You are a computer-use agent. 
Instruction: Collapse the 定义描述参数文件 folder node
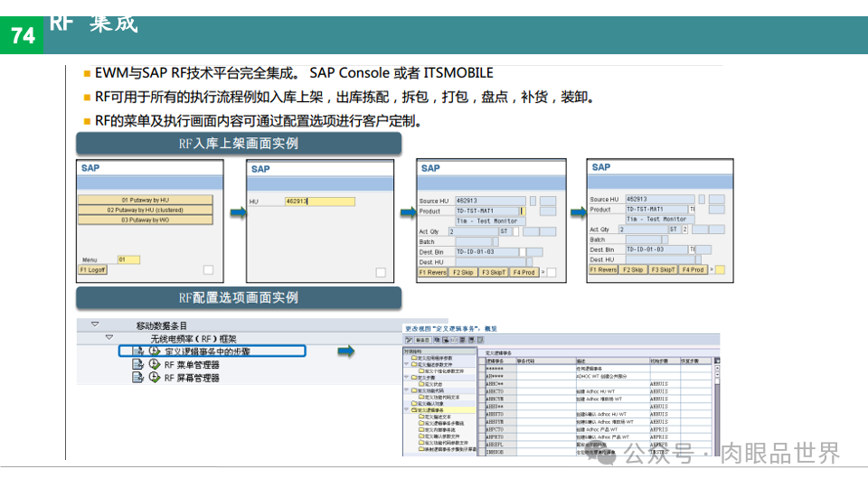(407, 364)
